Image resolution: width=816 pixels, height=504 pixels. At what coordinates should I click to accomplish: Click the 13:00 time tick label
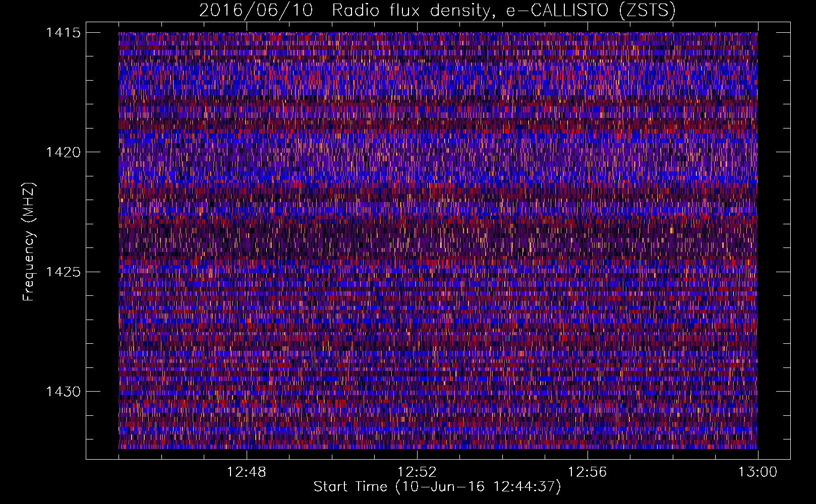point(758,472)
